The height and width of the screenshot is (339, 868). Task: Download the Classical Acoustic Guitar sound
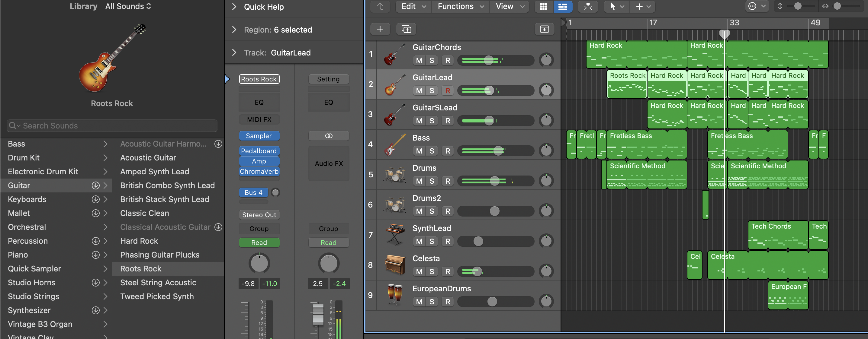pos(218,227)
